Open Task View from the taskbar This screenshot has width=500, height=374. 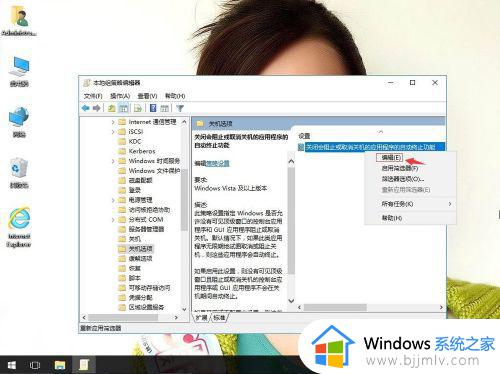point(35,365)
